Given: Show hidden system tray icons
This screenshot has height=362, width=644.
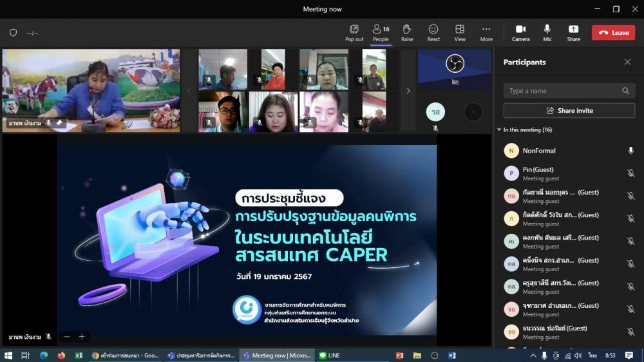Looking at the screenshot, I should click(533, 356).
